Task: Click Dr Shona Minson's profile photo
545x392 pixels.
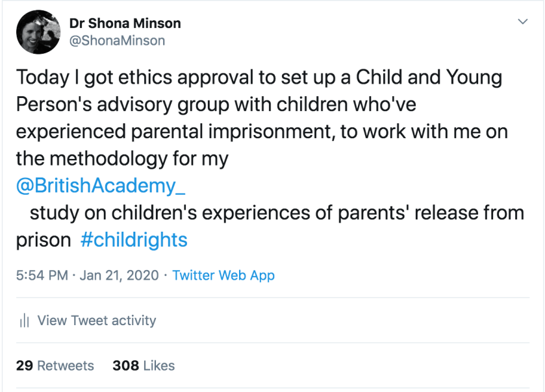Action: click(x=38, y=32)
